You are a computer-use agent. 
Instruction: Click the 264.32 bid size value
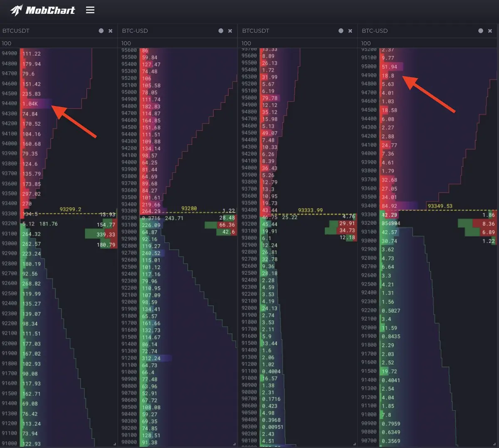coord(32,234)
